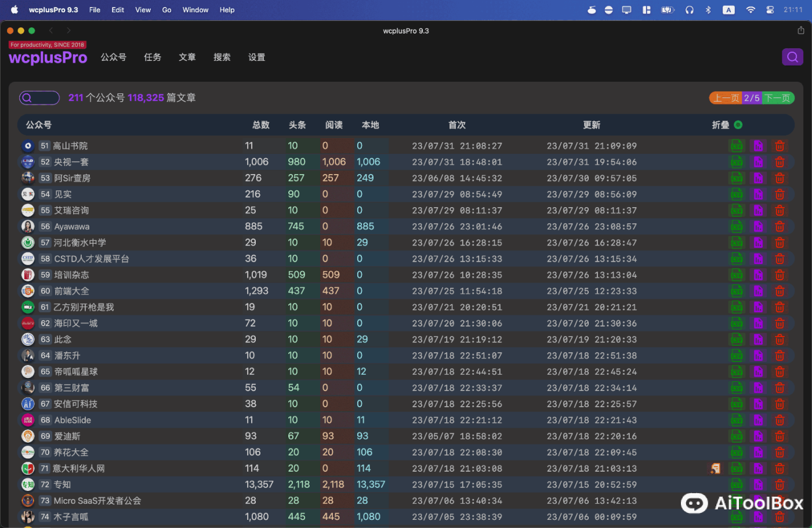
Task: Click the extra door icon on 意大利华人网 row
Action: [715, 468]
